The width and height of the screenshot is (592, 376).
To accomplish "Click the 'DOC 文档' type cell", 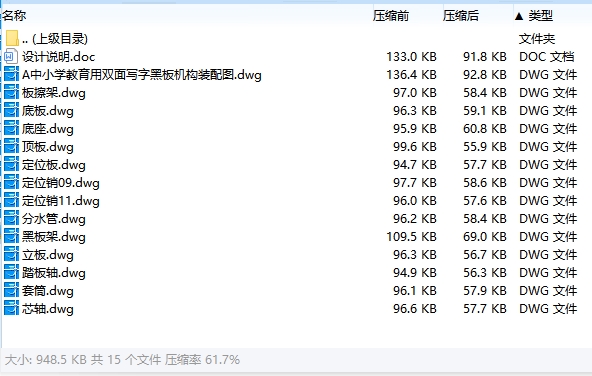I will (x=546, y=57).
